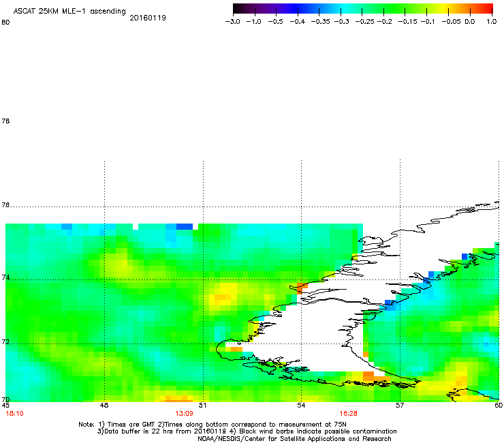Click the latitude label '74' on the left axis

[5, 277]
